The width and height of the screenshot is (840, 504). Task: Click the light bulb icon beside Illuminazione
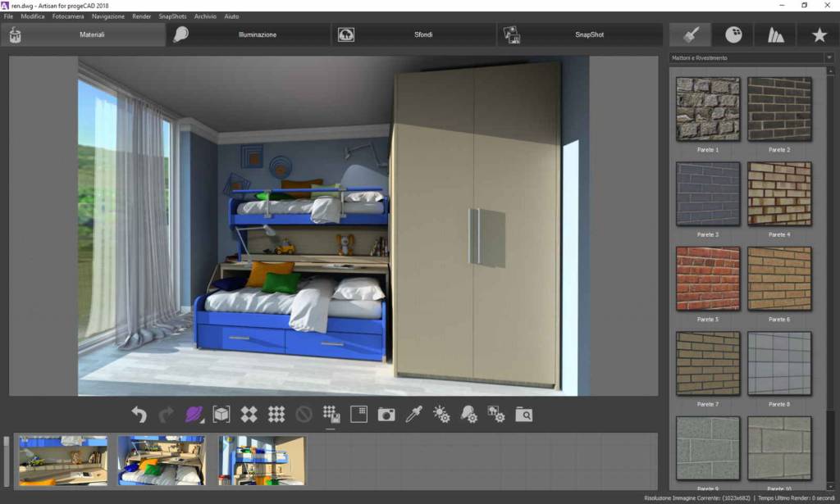point(181,34)
